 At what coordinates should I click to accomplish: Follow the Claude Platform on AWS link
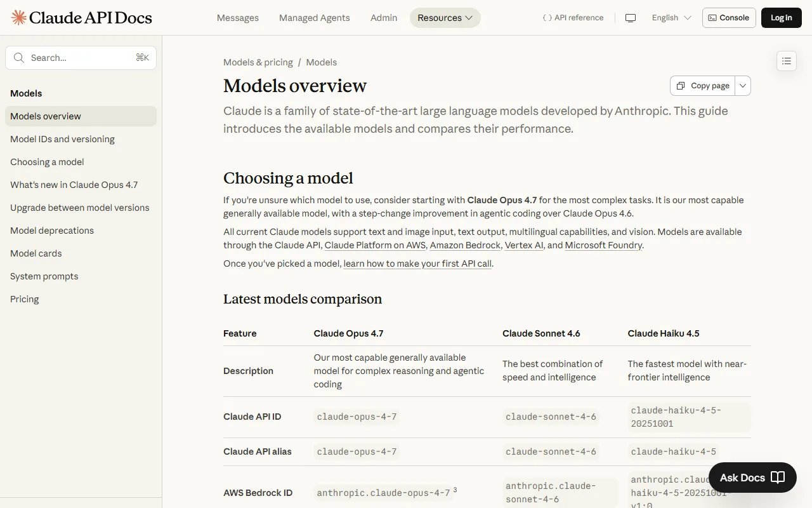[x=375, y=245]
